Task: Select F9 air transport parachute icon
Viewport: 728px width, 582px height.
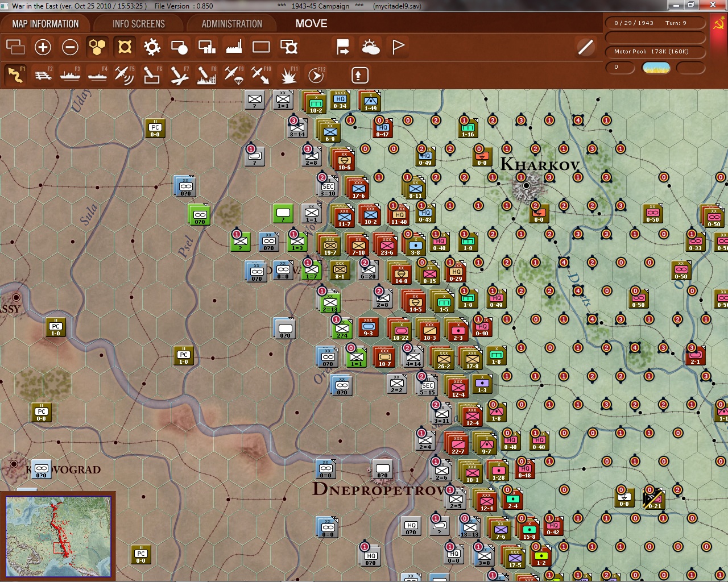Action: click(x=234, y=75)
